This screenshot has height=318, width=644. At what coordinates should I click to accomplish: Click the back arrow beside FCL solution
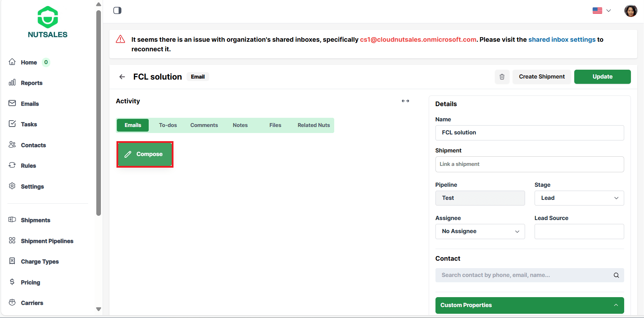coord(122,77)
